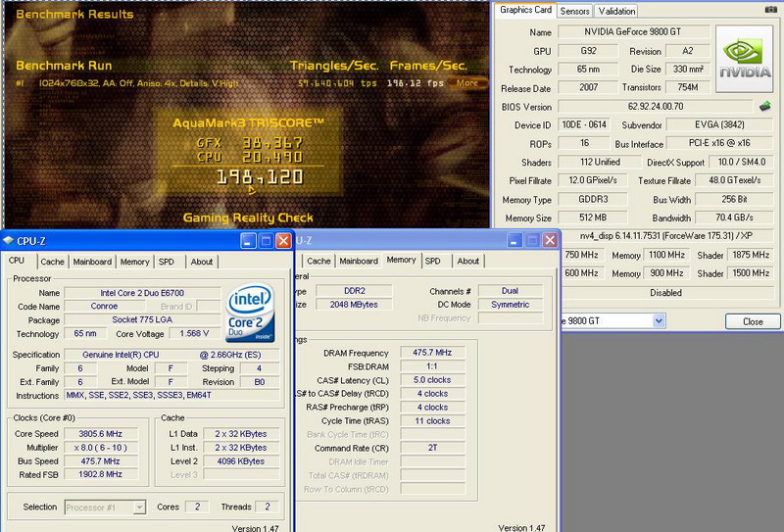784x532 pixels.
Task: Click the Bus Interface field PCI-E x16 @ x16
Action: (x=719, y=143)
